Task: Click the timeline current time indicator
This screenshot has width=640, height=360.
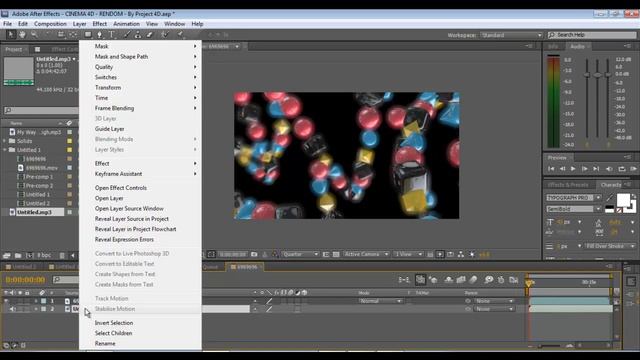Action: tap(529, 283)
